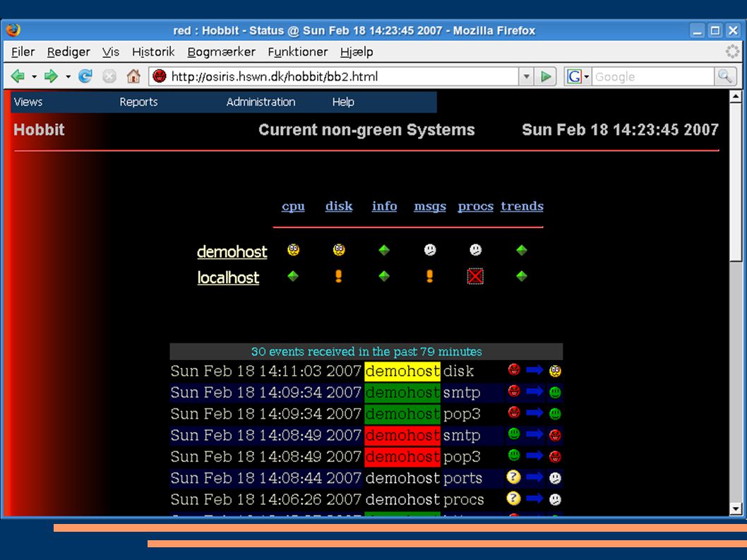Click the red site favicon in address bar
The width and height of the screenshot is (747, 560).
160,76
